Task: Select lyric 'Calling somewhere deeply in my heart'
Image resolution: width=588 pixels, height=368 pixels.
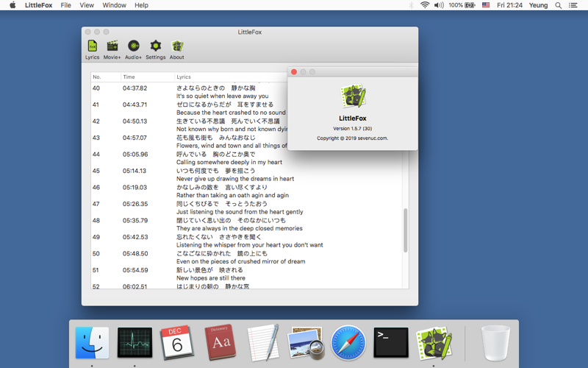Action: click(229, 162)
